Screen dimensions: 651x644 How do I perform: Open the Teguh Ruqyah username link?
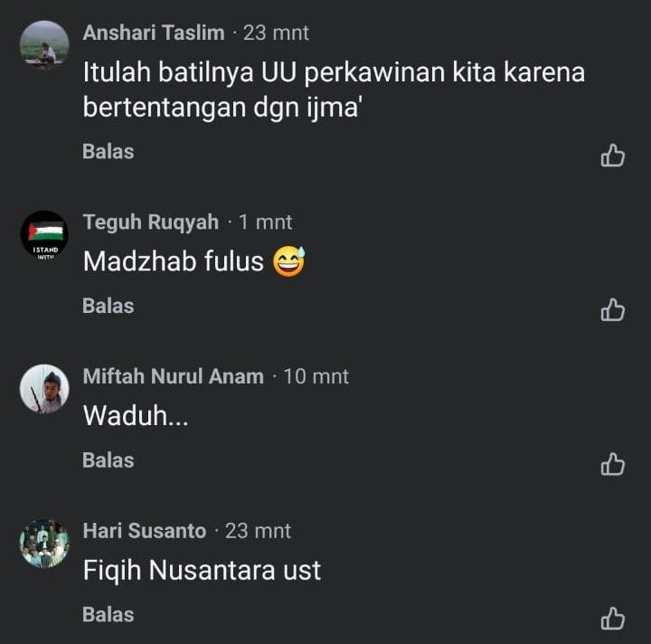pyautogui.click(x=151, y=223)
